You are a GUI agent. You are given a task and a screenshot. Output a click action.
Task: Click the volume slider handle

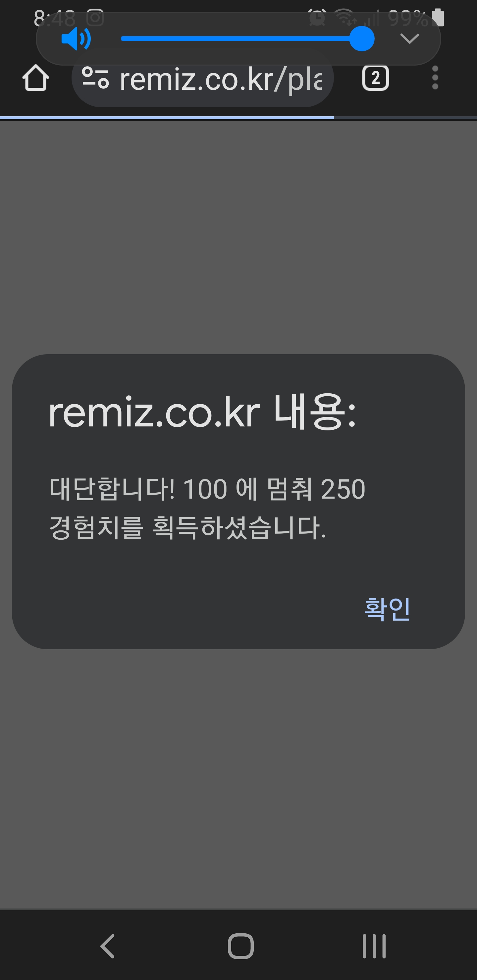point(362,39)
